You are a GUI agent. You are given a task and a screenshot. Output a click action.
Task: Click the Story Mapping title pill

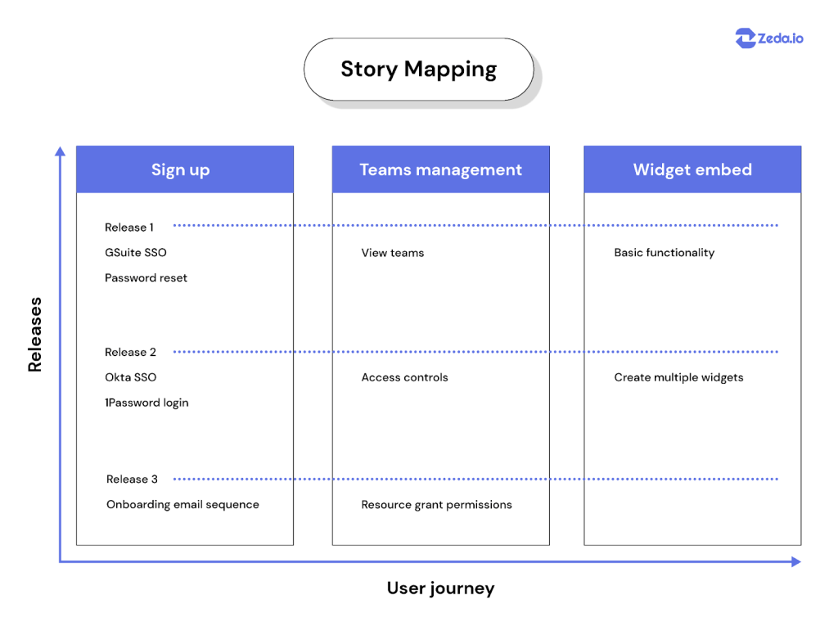pos(419,69)
